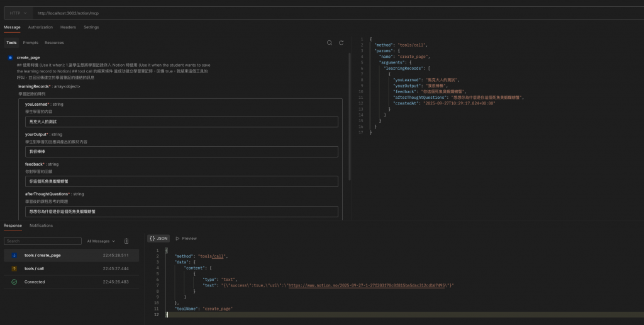Select the tools / create_page message row
The width and height of the screenshot is (644, 325).
(72, 256)
